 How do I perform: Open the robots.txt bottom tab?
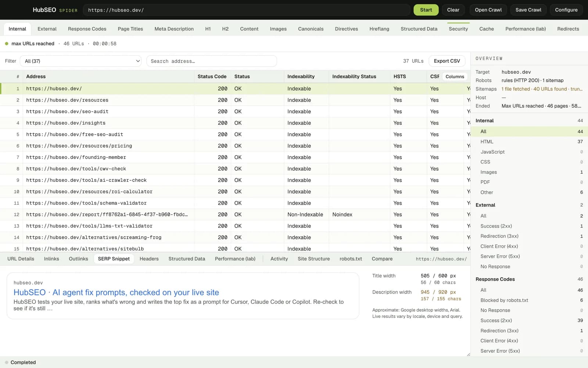(x=351, y=259)
